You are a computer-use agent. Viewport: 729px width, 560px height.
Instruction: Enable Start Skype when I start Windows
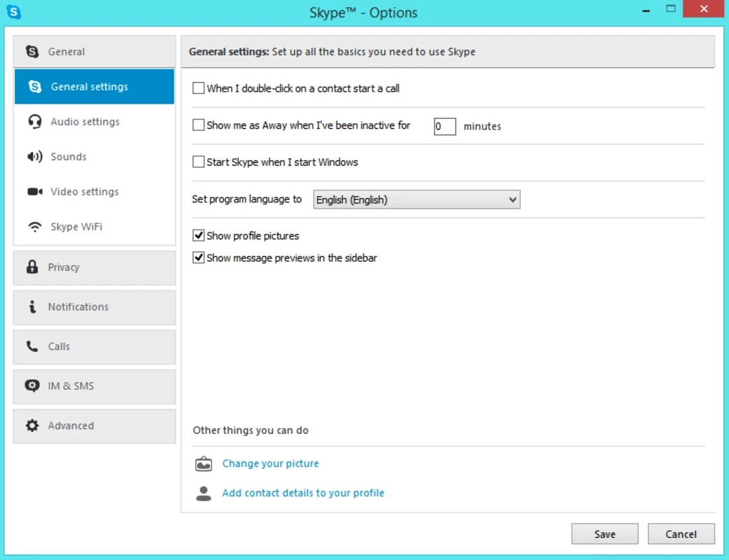click(x=198, y=162)
